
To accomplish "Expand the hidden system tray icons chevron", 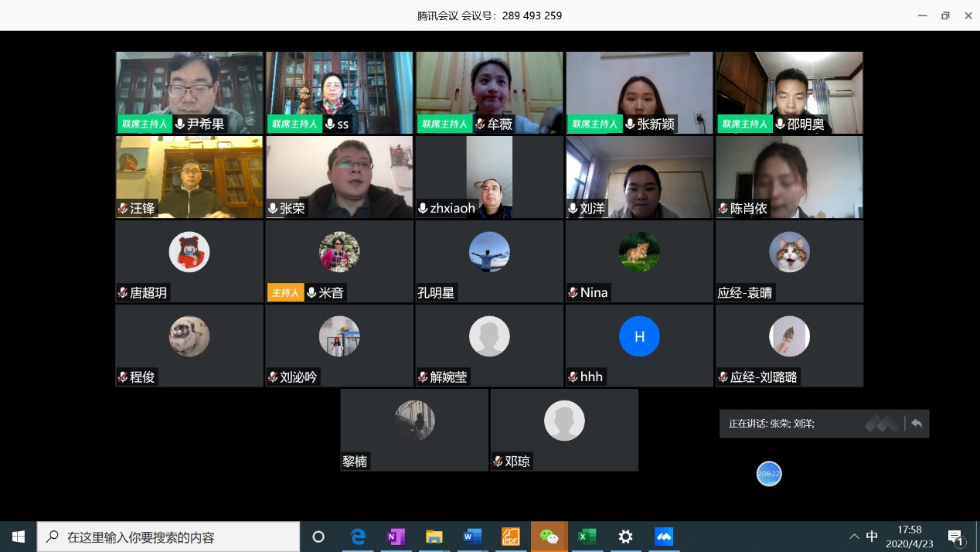I will click(x=854, y=537).
